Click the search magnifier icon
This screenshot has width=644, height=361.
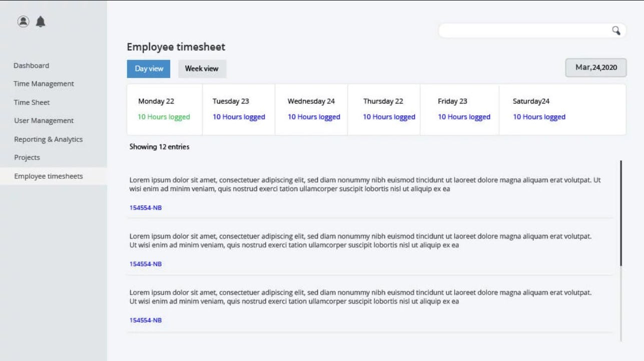[x=616, y=30]
